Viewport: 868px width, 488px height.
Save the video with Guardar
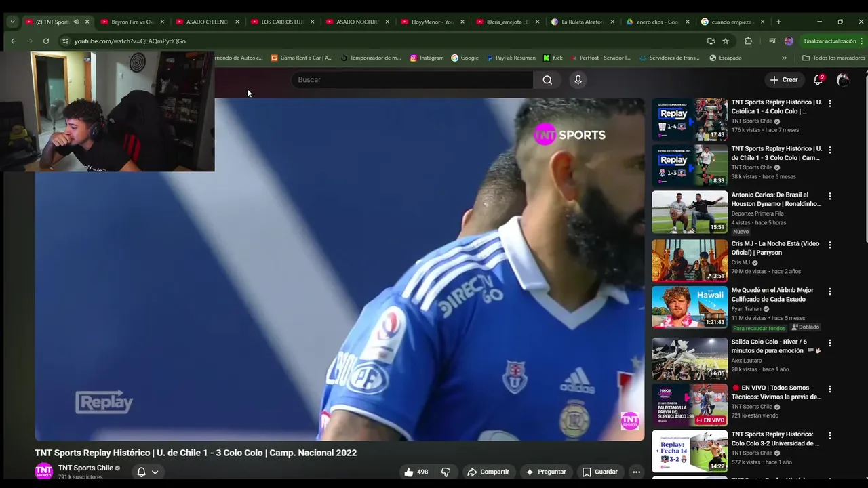pos(600,472)
